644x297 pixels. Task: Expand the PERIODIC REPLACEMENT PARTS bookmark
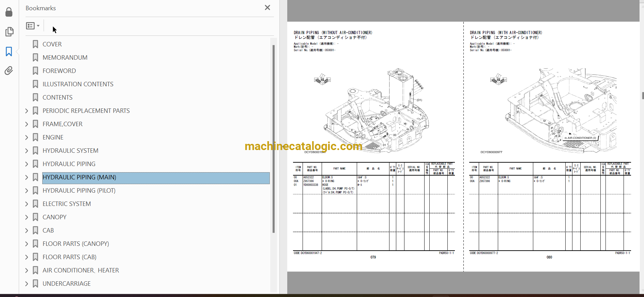tap(27, 111)
